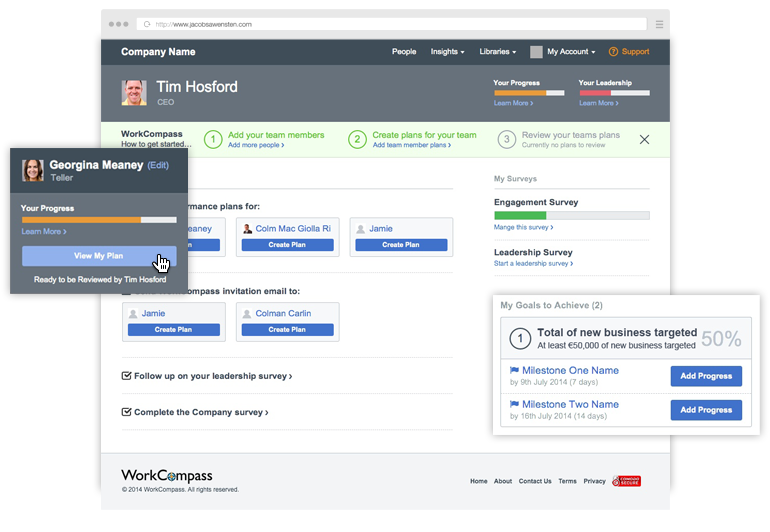Click the View My Plan button

point(99,256)
